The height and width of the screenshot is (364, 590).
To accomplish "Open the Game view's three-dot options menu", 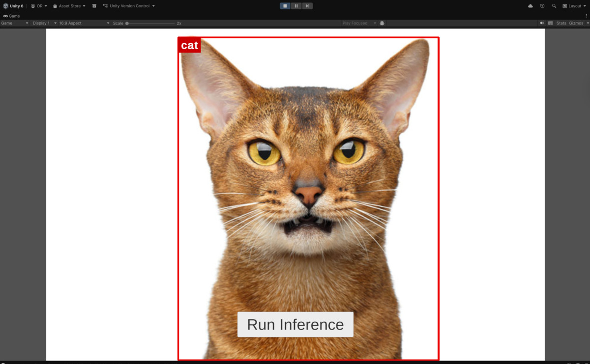I will (586, 16).
